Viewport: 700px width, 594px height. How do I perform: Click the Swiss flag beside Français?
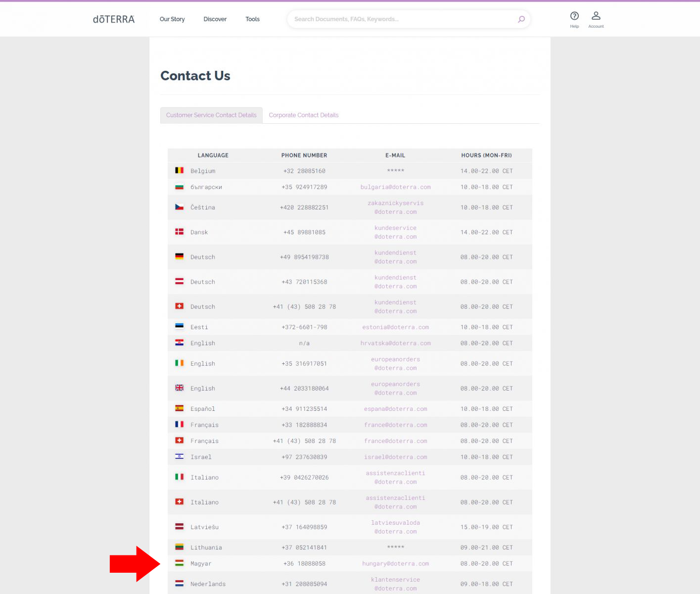(180, 440)
